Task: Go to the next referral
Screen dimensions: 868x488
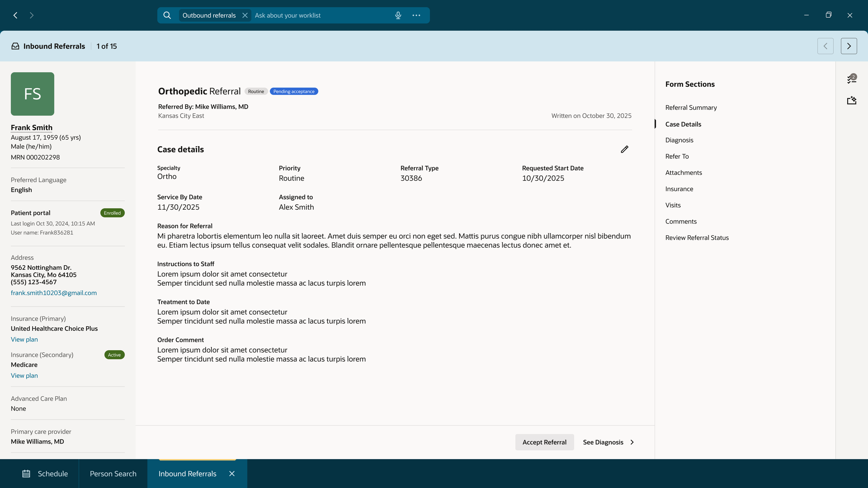Action: tap(849, 46)
